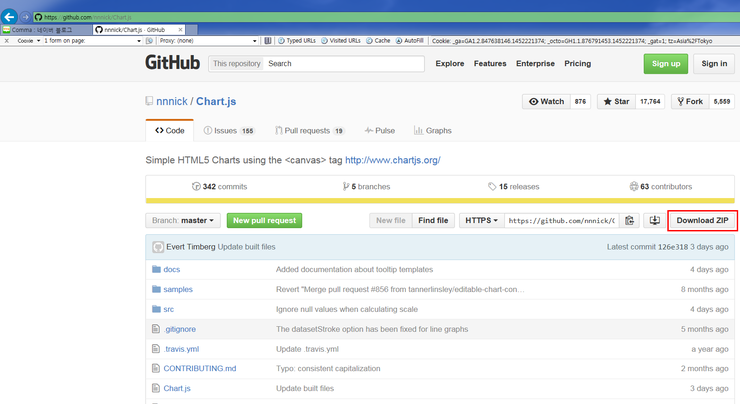The image size is (740, 404).
Task: Click the Download ZIP button
Action: pyautogui.click(x=702, y=220)
